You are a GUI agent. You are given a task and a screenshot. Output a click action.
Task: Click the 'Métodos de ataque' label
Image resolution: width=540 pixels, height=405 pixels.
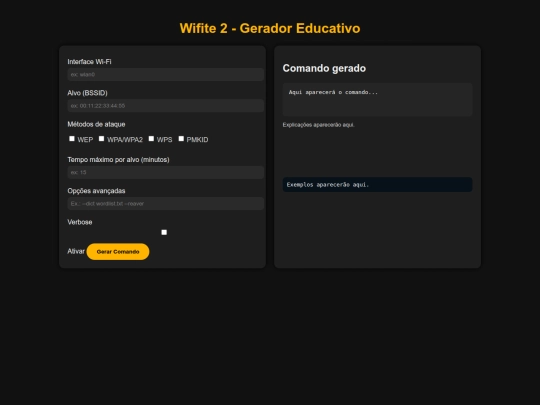[x=96, y=124]
